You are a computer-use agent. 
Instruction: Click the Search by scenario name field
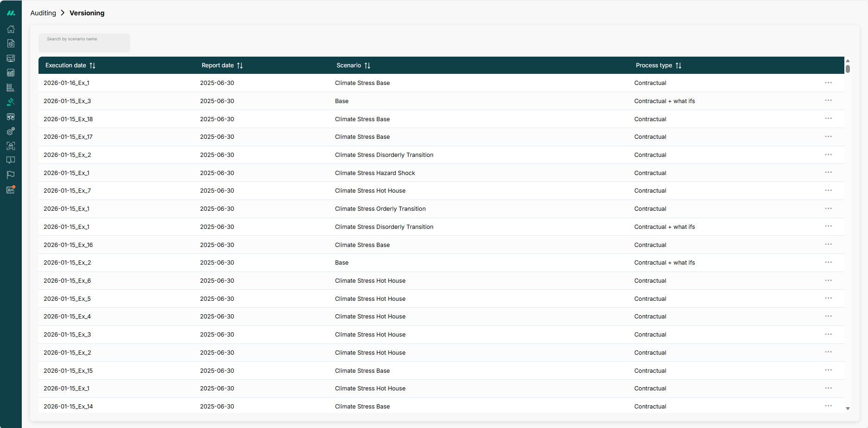point(84,43)
